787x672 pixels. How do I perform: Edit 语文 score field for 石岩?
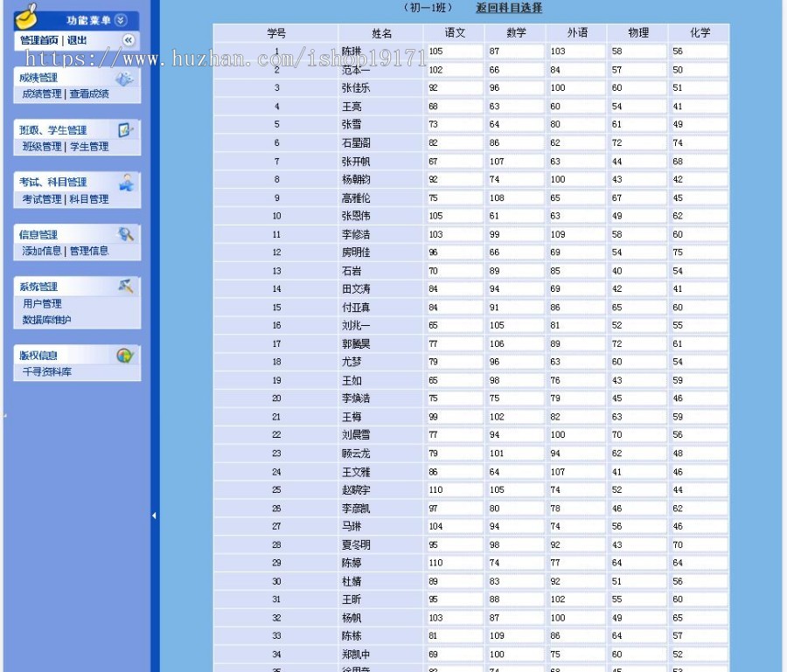click(455, 271)
